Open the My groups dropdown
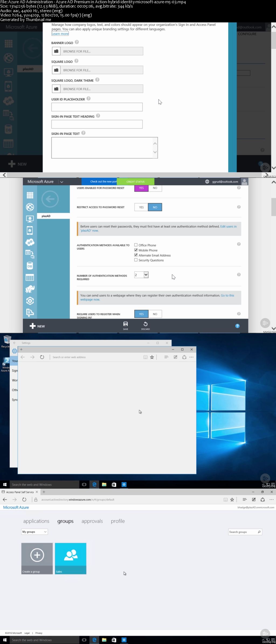The image size is (276, 644). 34,532
